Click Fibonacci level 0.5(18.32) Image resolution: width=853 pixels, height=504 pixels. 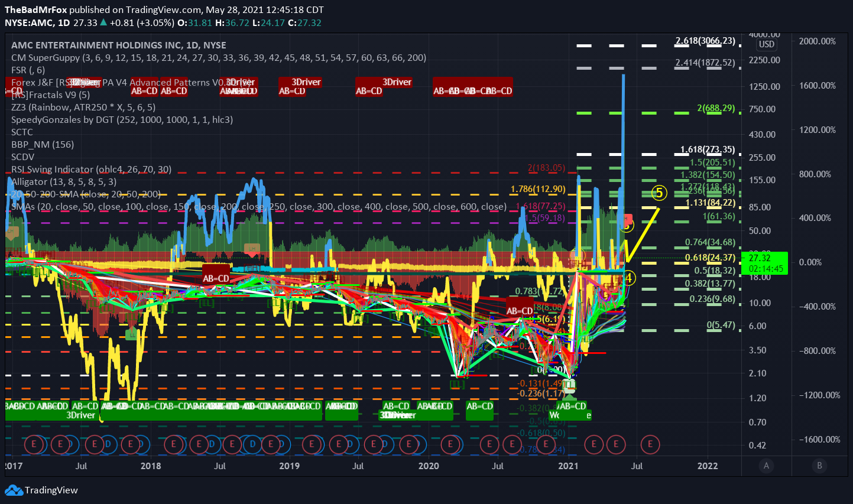(715, 271)
